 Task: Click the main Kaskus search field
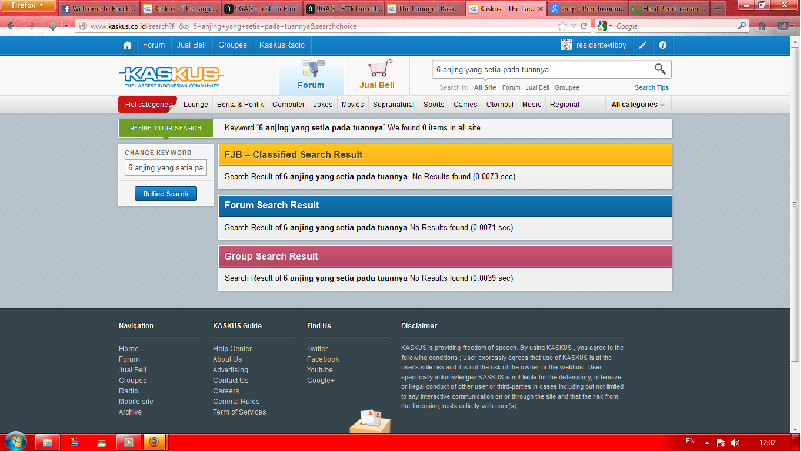[x=541, y=69]
